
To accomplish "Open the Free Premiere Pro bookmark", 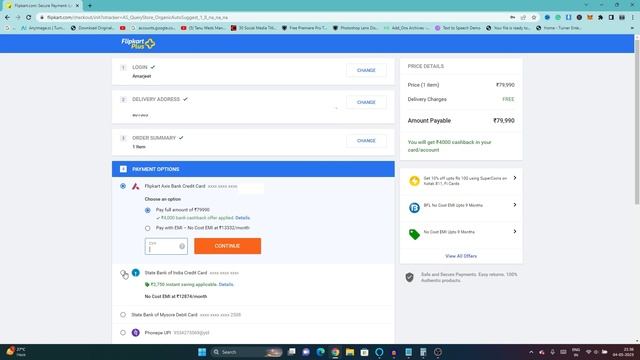I will 304,28.
